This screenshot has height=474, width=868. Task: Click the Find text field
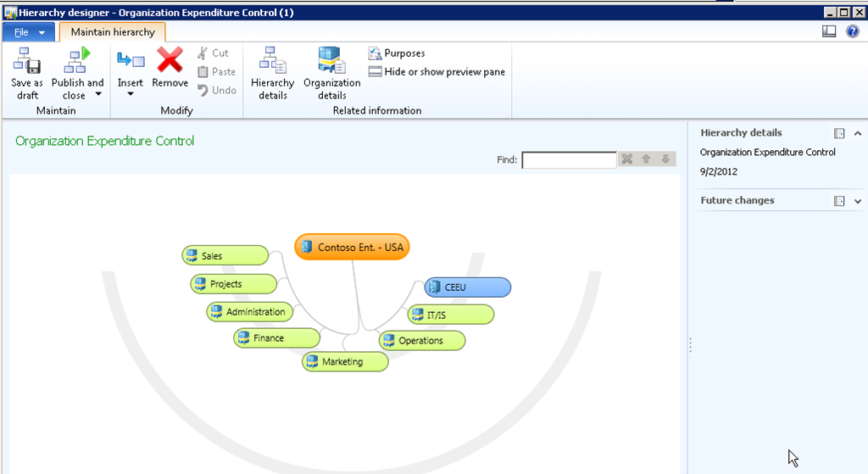coord(569,160)
